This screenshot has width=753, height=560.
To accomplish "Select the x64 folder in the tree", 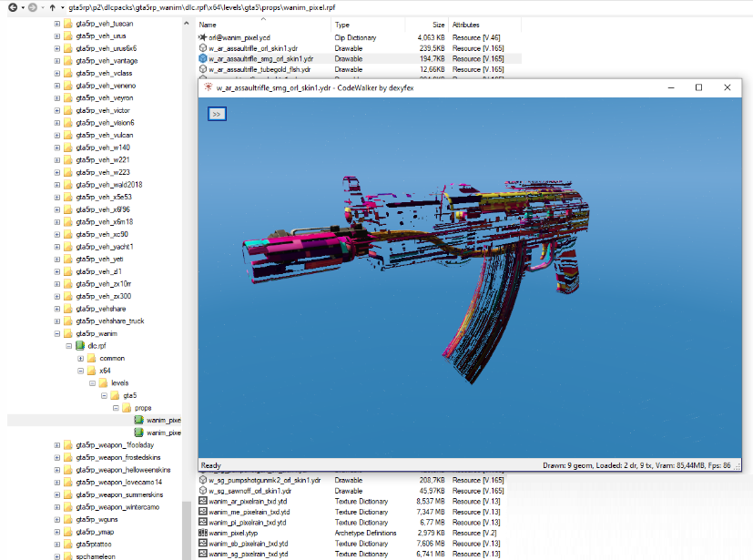I will [x=105, y=371].
